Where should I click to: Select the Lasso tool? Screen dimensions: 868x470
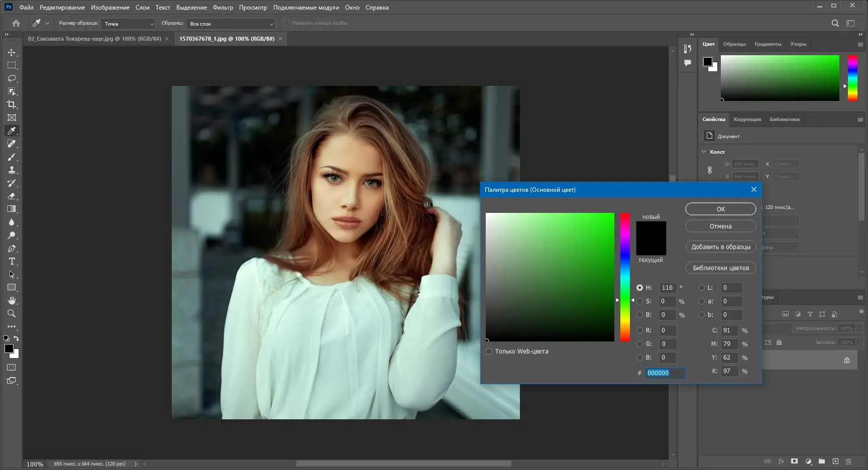coord(12,78)
